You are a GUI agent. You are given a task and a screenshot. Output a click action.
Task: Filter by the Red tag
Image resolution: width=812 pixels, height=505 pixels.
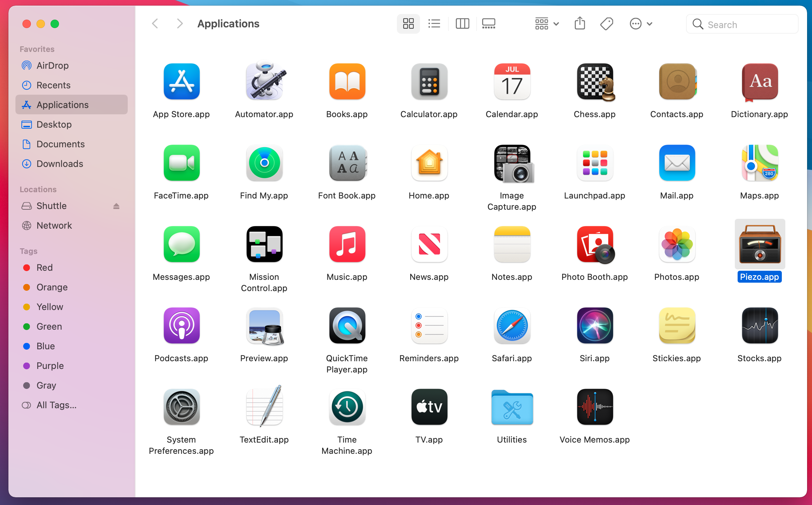(72, 268)
